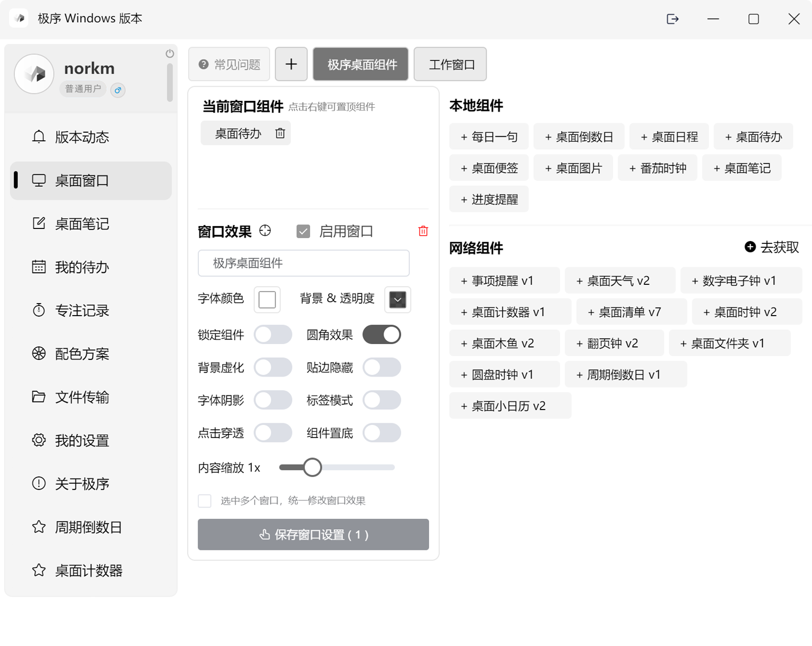The height and width of the screenshot is (646, 812).
Task: Add the 桌面图片 local component
Action: click(573, 168)
